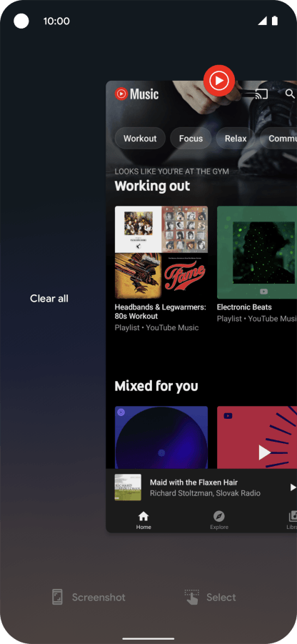The width and height of the screenshot is (297, 644).
Task: Play Maid with the Flaxen Hair in mini player
Action: 293,487
